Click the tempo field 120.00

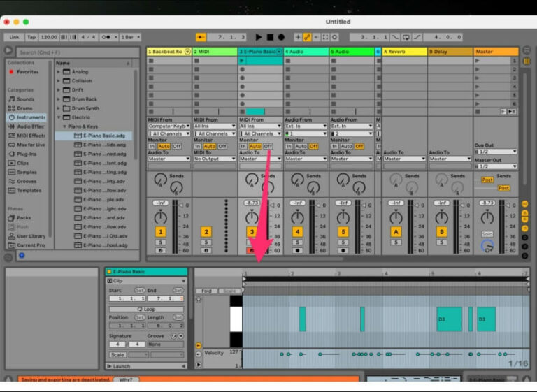coord(49,37)
